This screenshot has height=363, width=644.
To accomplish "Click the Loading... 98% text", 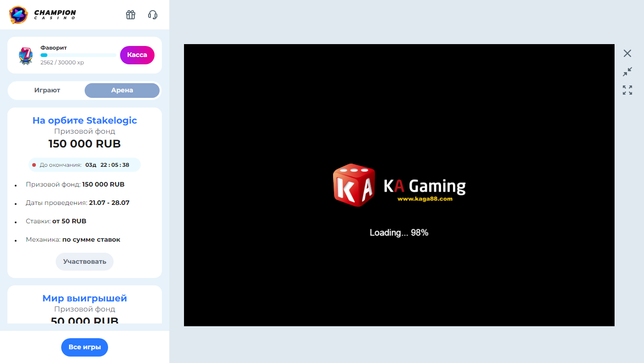I will pos(399,233).
